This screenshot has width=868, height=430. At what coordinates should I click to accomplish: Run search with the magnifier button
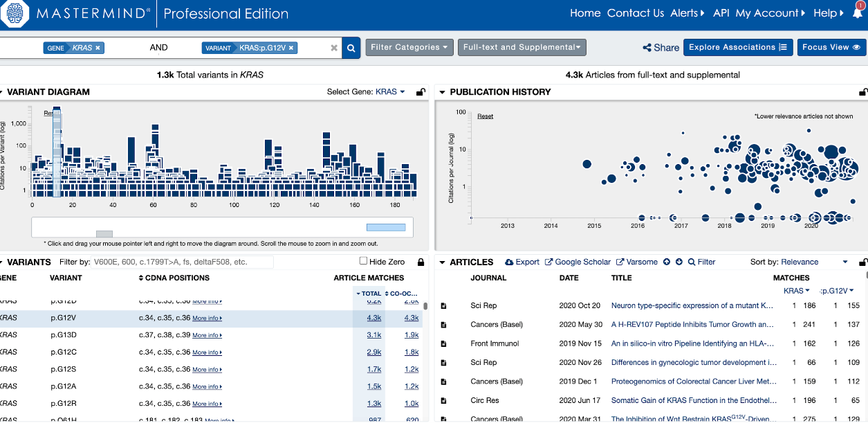pyautogui.click(x=351, y=48)
